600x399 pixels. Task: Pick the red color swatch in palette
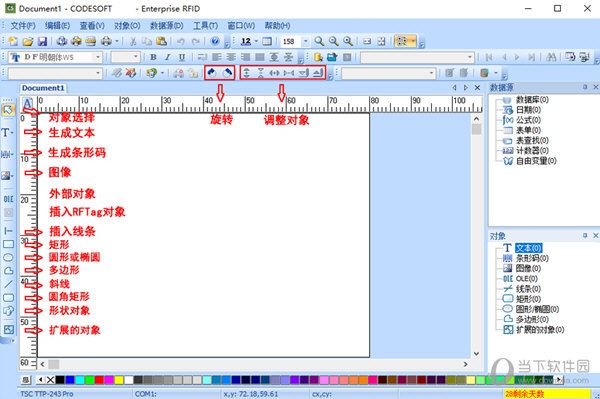(x=99, y=380)
